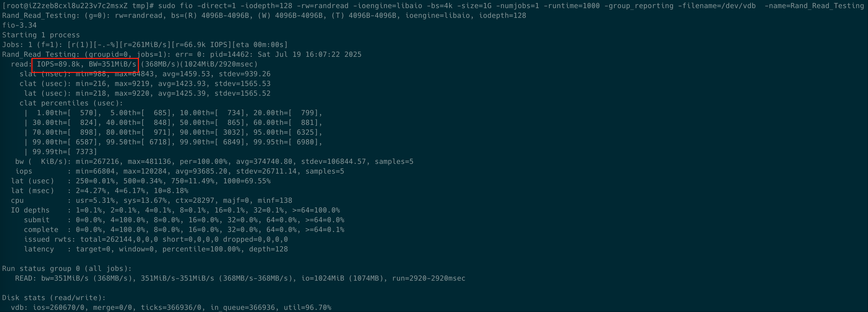Click the -name=Rand_Read_Testing argument
Image resolution: width=868 pixels, height=312 pixels.
814,6
